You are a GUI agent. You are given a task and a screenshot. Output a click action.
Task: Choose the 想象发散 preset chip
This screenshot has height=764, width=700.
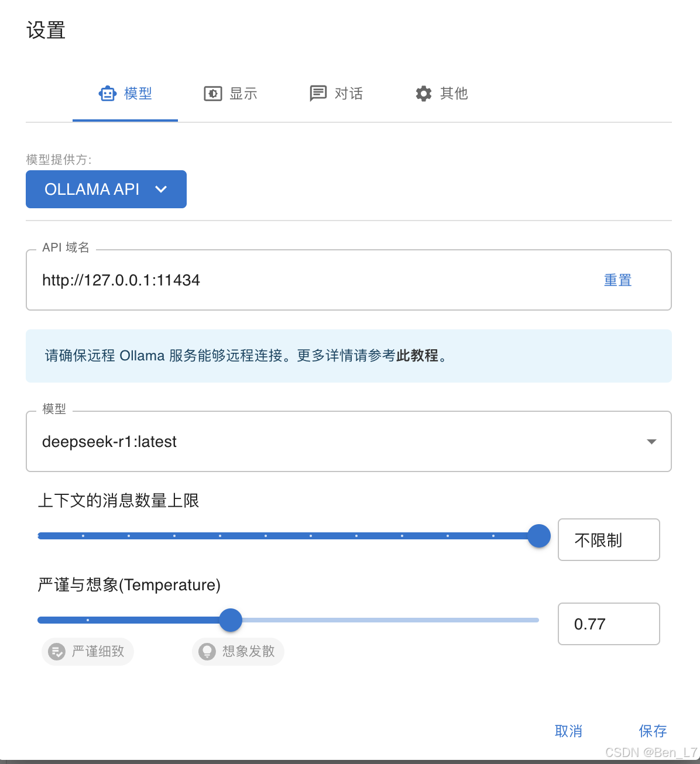[238, 651]
